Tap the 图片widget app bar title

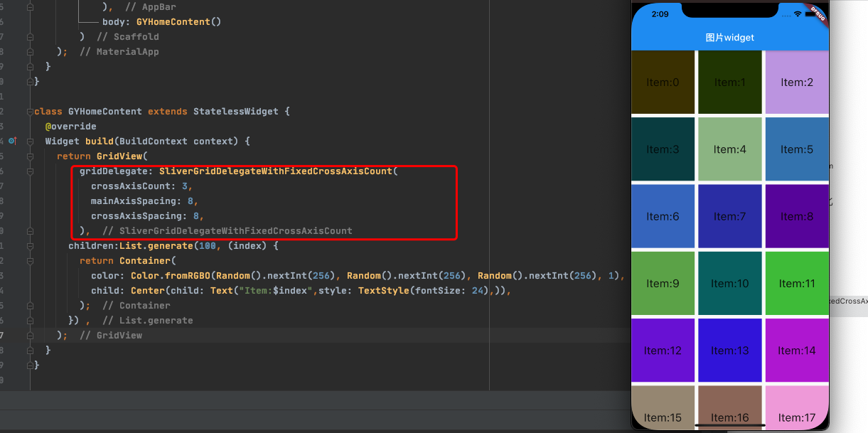tap(730, 37)
